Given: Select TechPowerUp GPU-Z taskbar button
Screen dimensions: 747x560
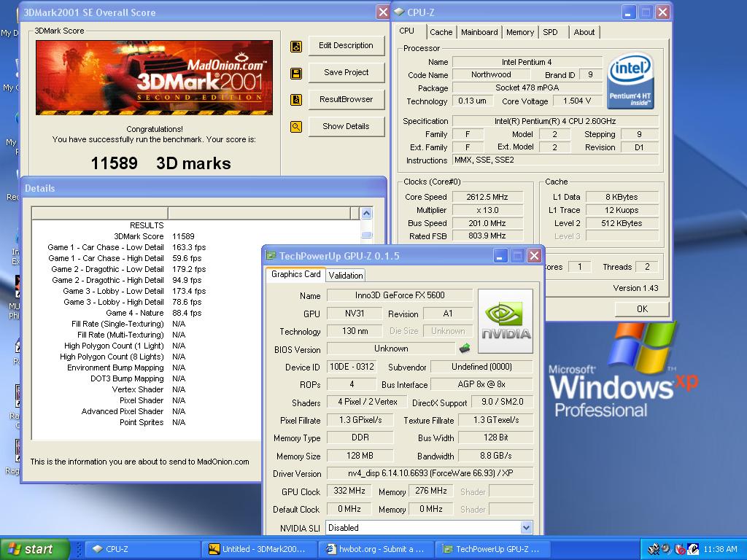Looking at the screenshot, I should point(492,549).
